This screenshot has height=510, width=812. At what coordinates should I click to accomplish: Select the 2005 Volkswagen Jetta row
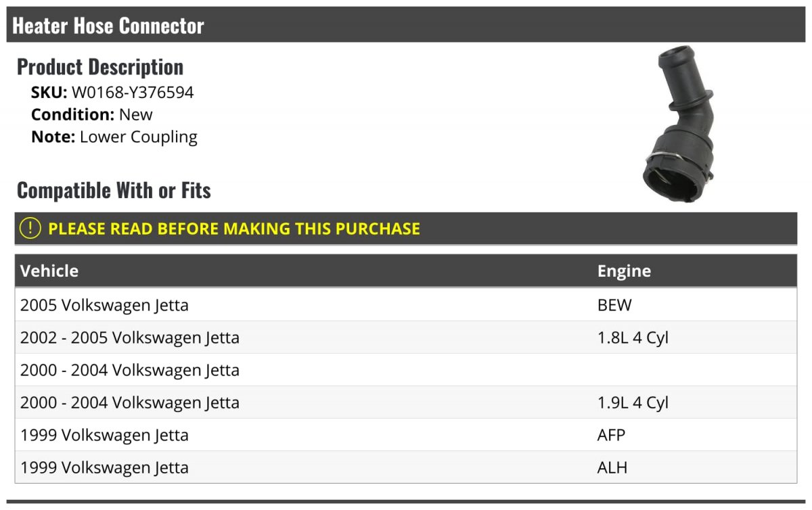(x=406, y=305)
